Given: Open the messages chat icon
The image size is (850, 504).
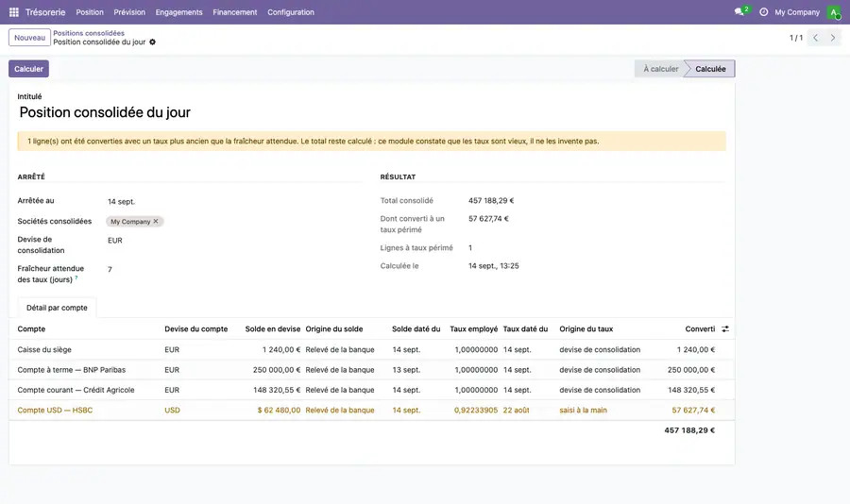Looking at the screenshot, I should click(x=739, y=12).
